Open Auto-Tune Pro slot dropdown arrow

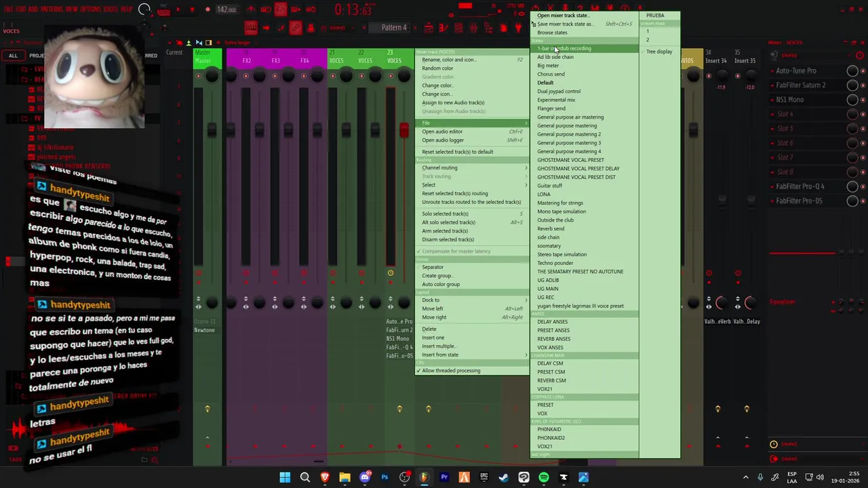tap(772, 70)
